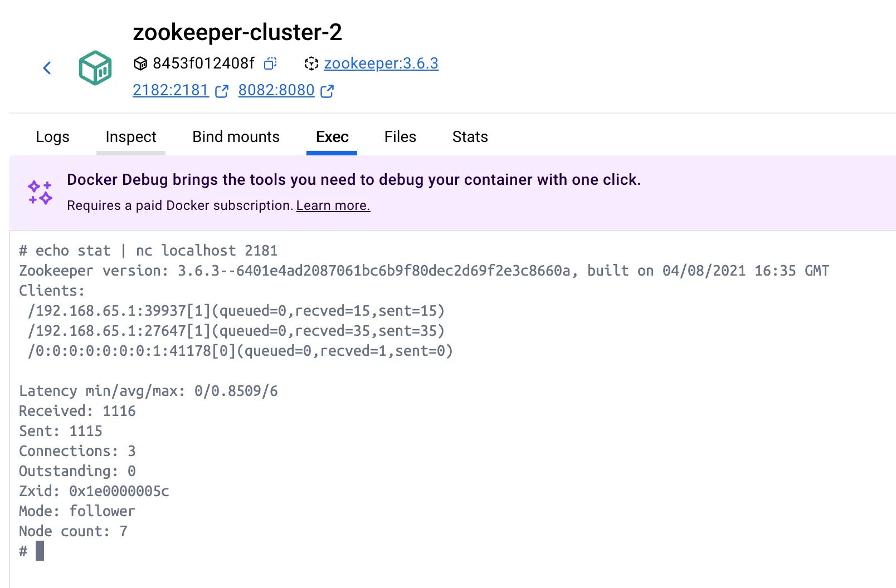Switch to the Logs tab
896x588 pixels.
(x=52, y=137)
